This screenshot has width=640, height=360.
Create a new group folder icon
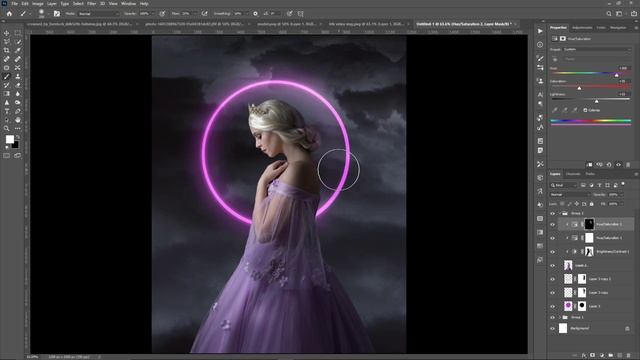click(611, 356)
